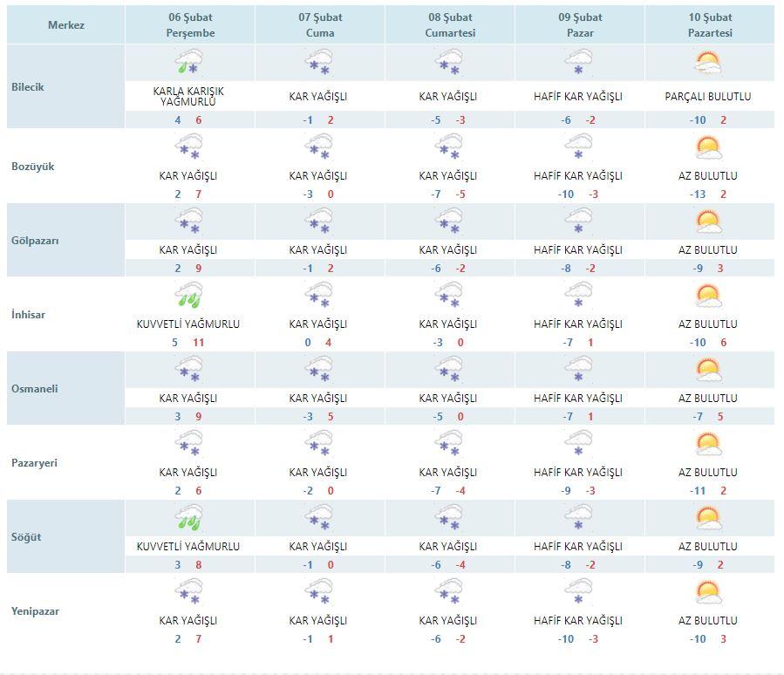Click İnhisar's heavy rain icon on Perşembe
The width and height of the screenshot is (784, 675).
(x=189, y=296)
